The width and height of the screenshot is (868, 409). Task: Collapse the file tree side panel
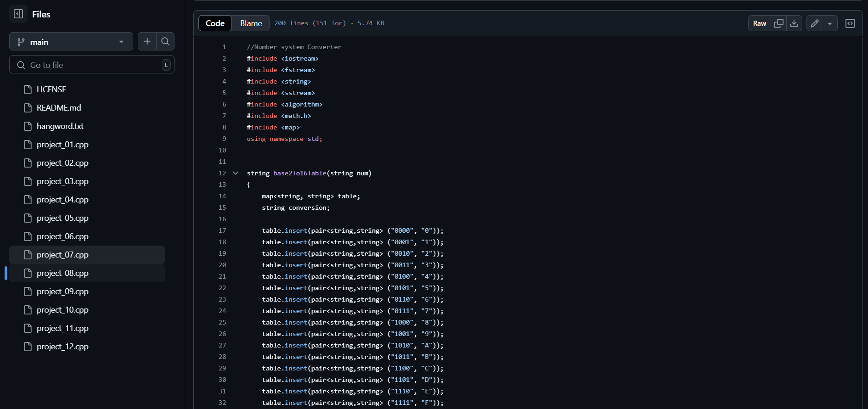point(18,14)
